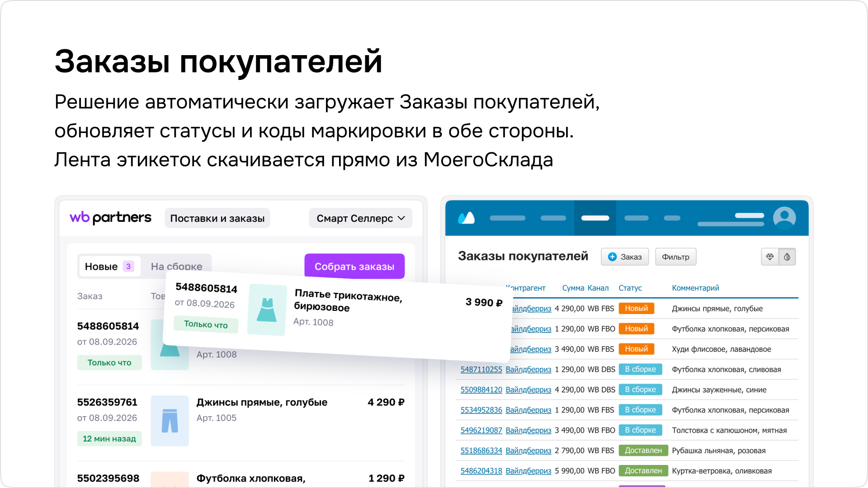Click В сборке status for Джинсы зауженные, синие
The width and height of the screenshot is (868, 488).
[640, 389]
